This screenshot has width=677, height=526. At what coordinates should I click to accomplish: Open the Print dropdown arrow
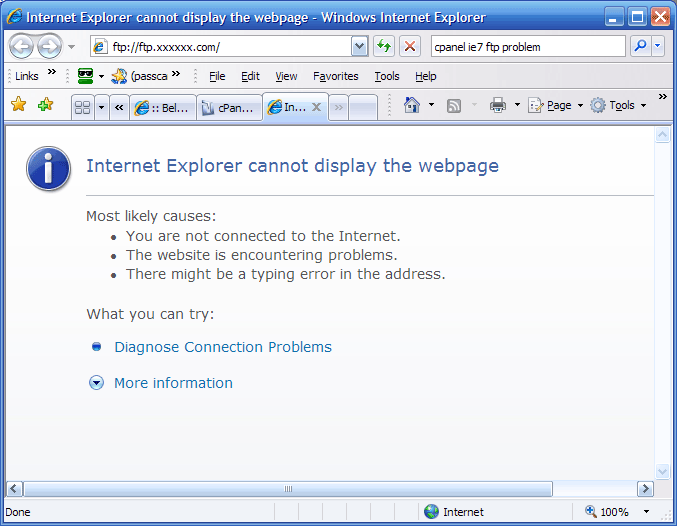coord(517,105)
